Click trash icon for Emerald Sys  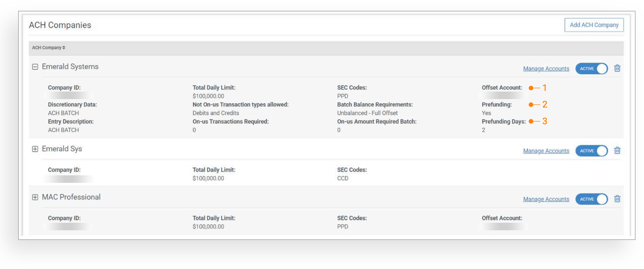pyautogui.click(x=617, y=150)
